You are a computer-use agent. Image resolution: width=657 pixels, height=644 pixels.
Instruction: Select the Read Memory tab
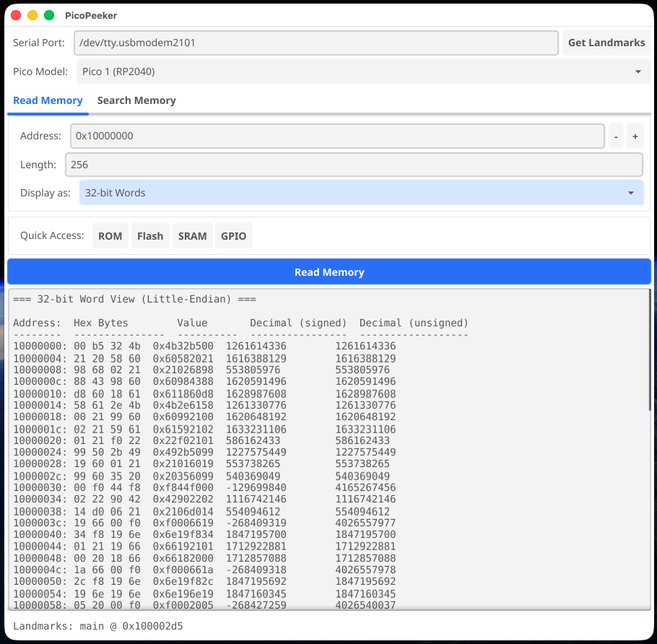pyautogui.click(x=48, y=100)
